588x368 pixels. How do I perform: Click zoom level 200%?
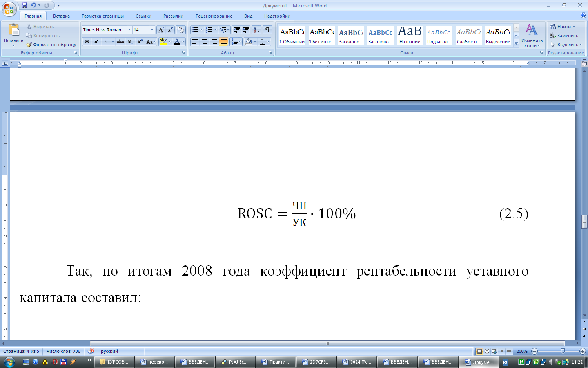(522, 351)
